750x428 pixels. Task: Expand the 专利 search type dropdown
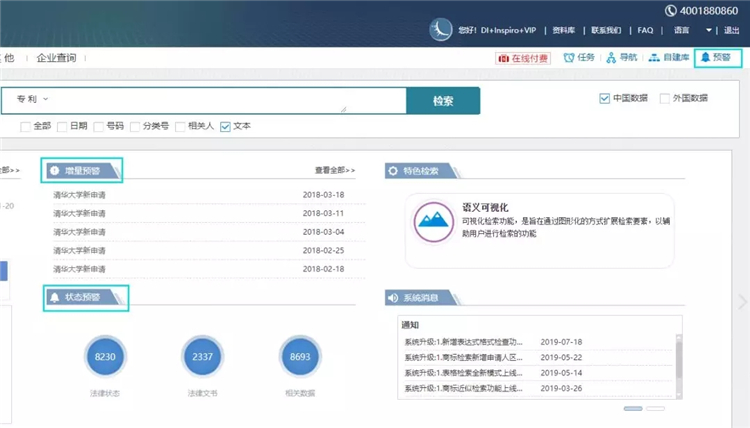[46, 100]
